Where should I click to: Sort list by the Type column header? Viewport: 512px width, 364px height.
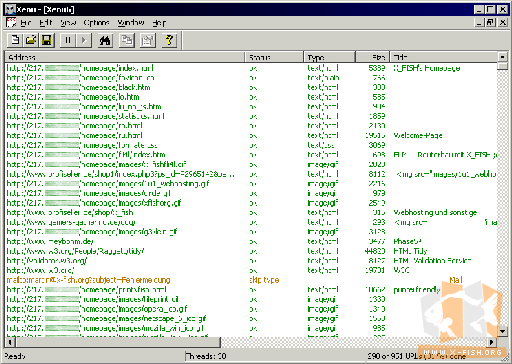(x=330, y=57)
